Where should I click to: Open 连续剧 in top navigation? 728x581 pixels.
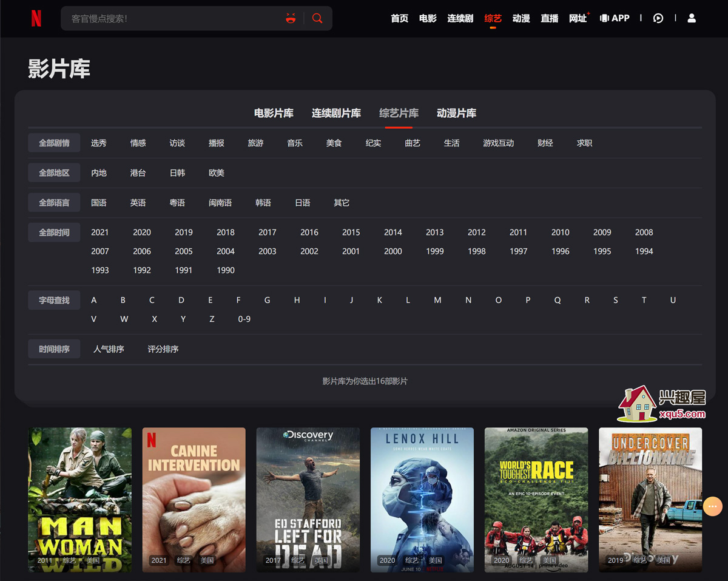pyautogui.click(x=460, y=18)
